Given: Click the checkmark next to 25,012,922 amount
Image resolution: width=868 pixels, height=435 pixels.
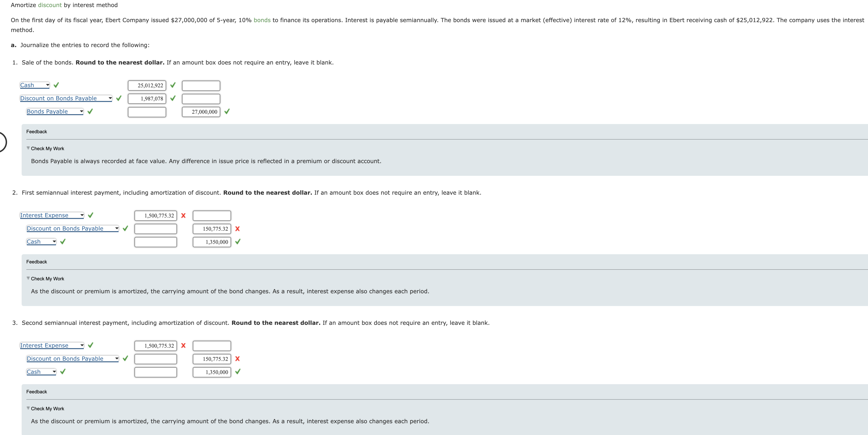Looking at the screenshot, I should pos(172,85).
